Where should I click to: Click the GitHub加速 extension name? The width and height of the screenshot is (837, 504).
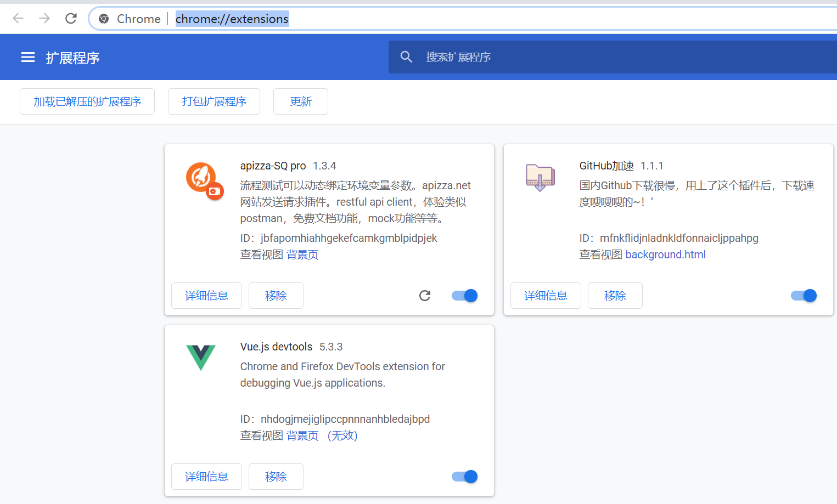coord(606,166)
